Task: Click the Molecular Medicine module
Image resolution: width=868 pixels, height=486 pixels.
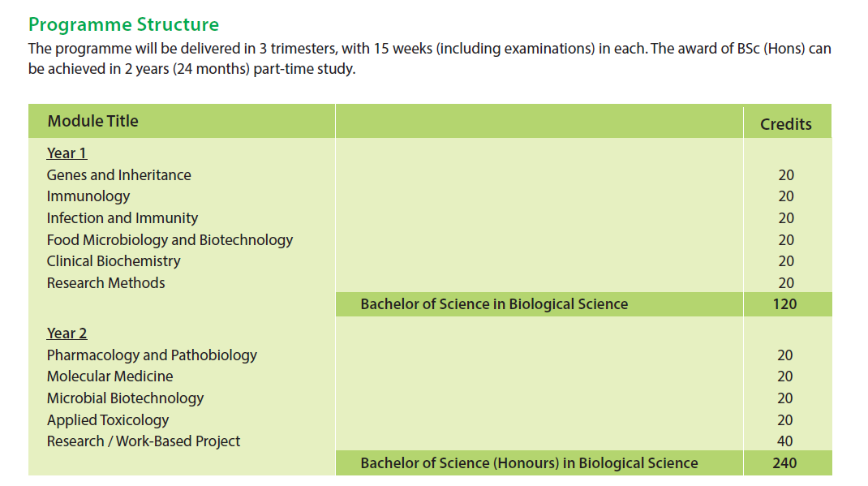Action: coord(110,376)
